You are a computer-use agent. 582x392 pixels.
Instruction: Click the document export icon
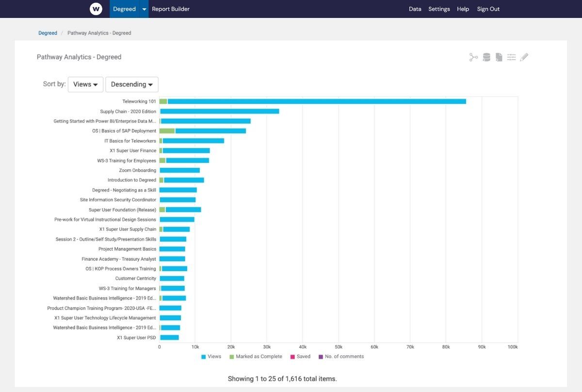(499, 57)
